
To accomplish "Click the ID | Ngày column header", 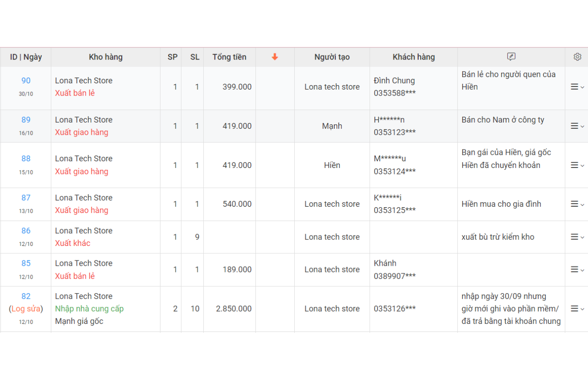I will [26, 57].
